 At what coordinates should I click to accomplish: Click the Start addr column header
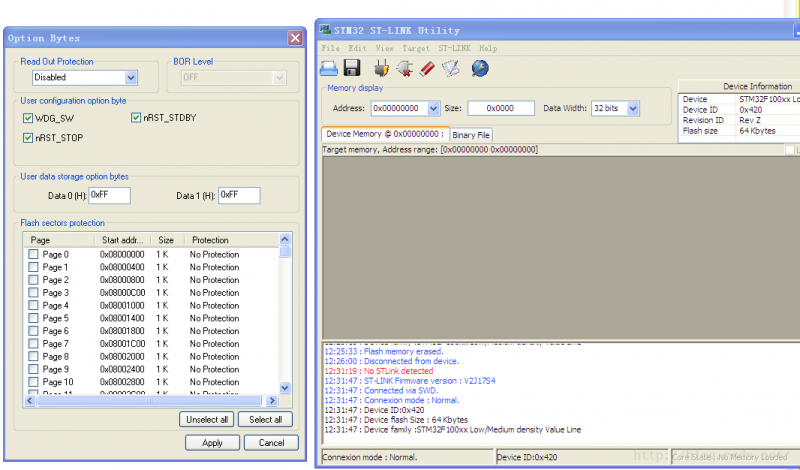click(x=123, y=240)
